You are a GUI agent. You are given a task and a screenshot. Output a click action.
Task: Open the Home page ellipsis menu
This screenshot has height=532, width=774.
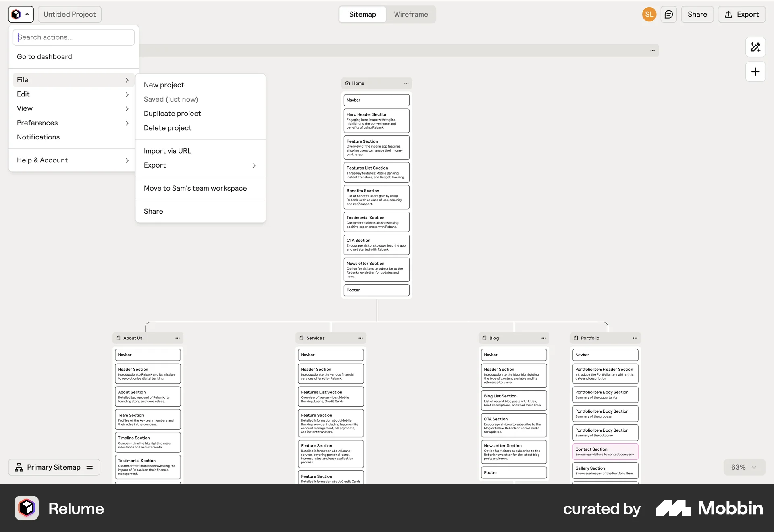(x=406, y=83)
